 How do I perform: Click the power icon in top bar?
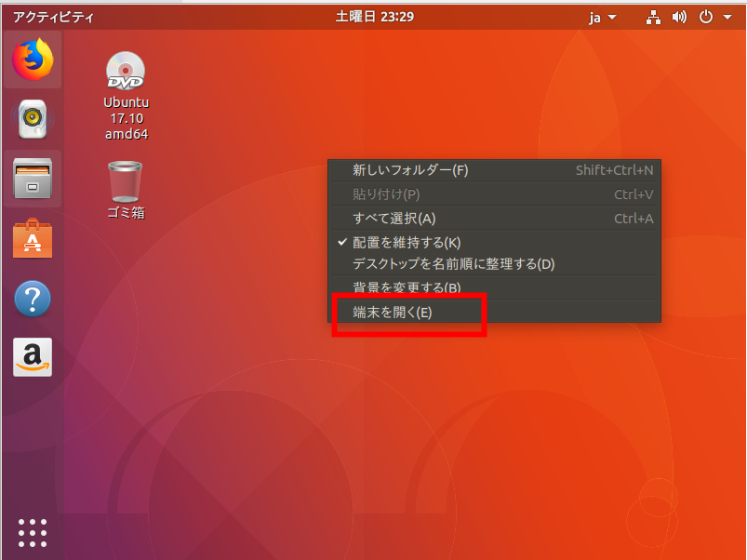tap(705, 18)
